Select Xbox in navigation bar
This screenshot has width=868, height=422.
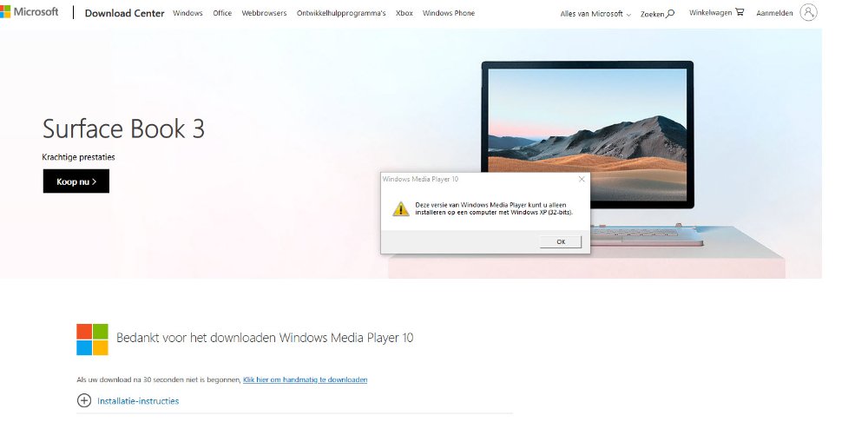[x=404, y=14]
